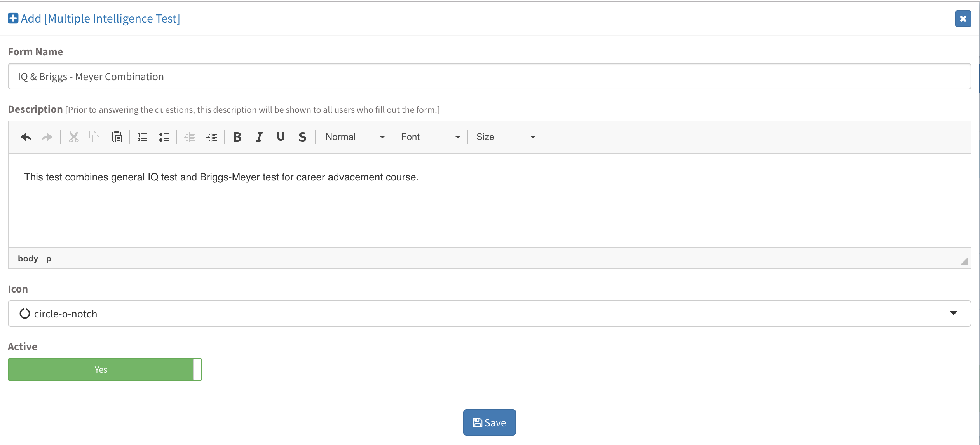Insert a numbered list
The height and width of the screenshot is (445, 980).
142,137
